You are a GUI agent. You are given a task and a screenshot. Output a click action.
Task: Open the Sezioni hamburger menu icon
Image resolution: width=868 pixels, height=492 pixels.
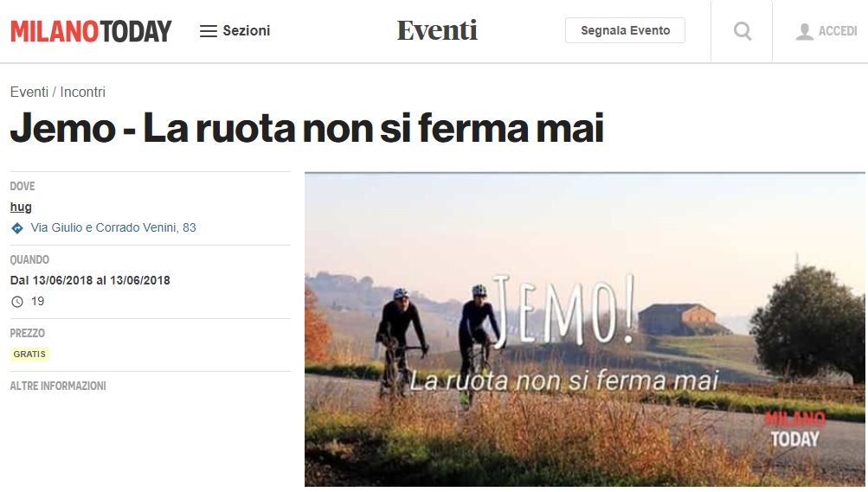209,31
